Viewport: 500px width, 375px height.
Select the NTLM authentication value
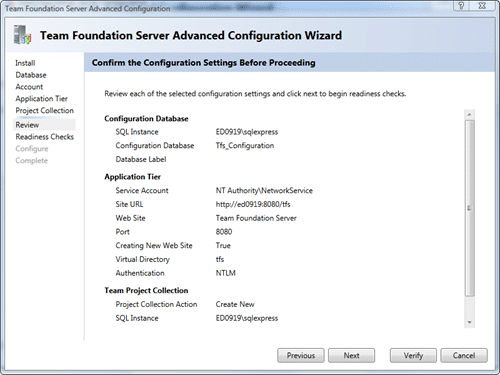point(226,273)
